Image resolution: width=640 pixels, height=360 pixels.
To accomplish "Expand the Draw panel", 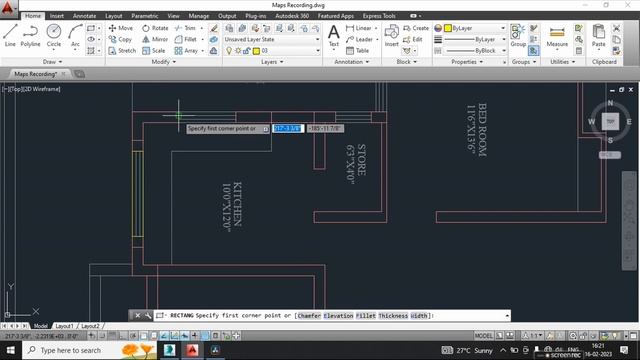I will [x=53, y=62].
